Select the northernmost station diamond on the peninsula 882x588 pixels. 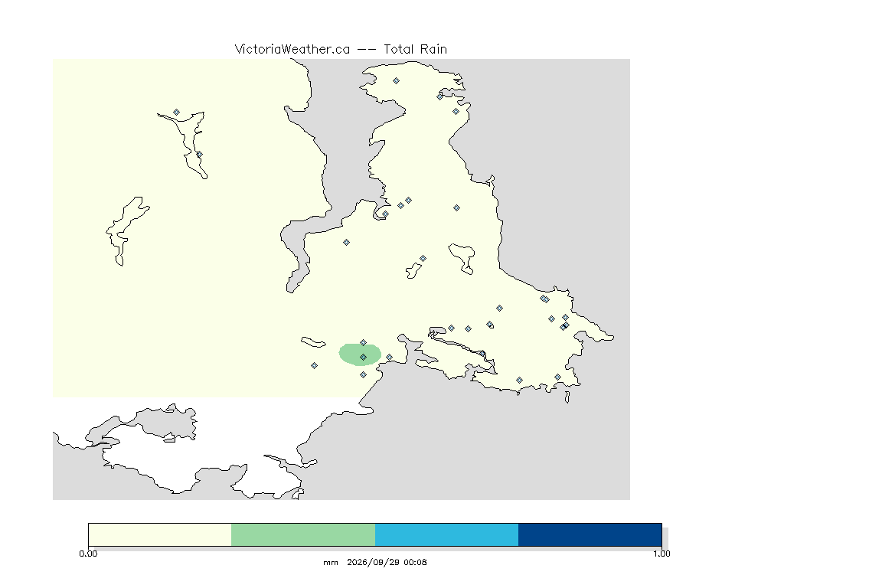[x=396, y=81]
